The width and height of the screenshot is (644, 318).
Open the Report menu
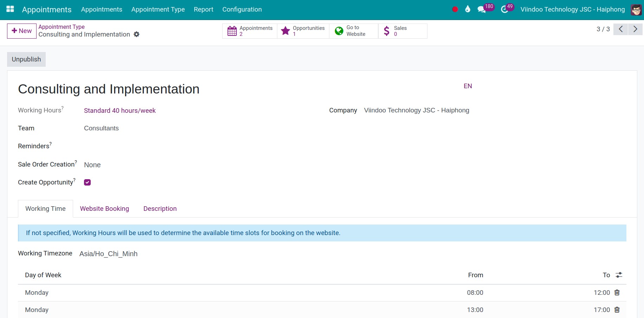pyautogui.click(x=204, y=9)
